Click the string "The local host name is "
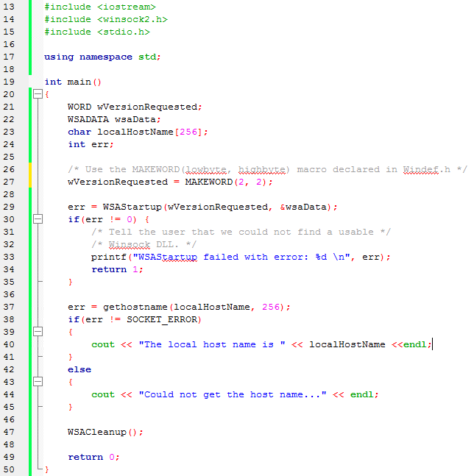 pos(212,344)
